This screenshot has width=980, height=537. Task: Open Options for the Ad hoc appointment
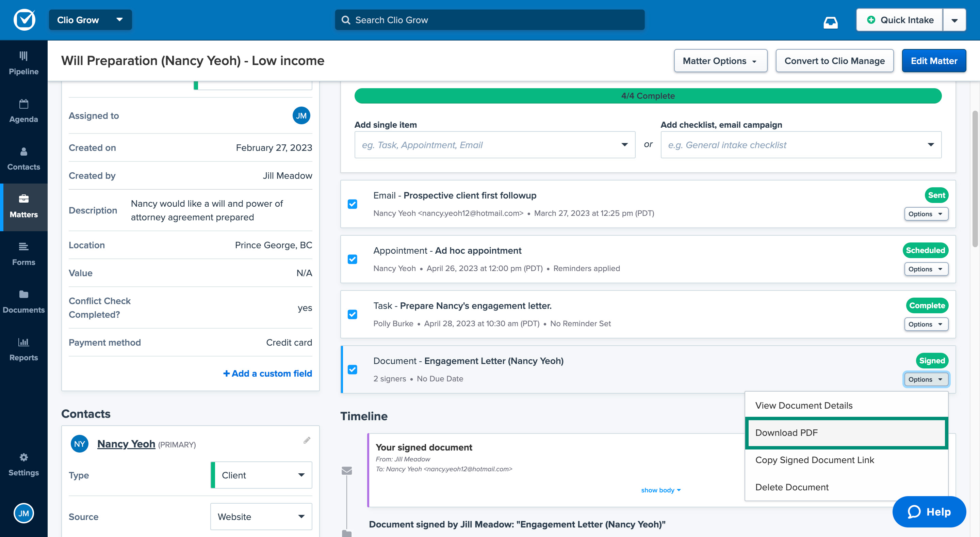pyautogui.click(x=926, y=269)
